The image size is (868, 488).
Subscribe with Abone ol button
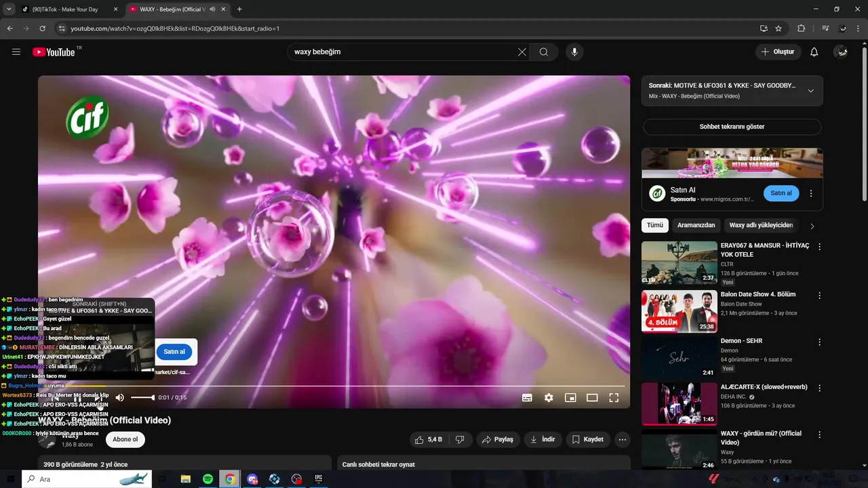coord(125,439)
